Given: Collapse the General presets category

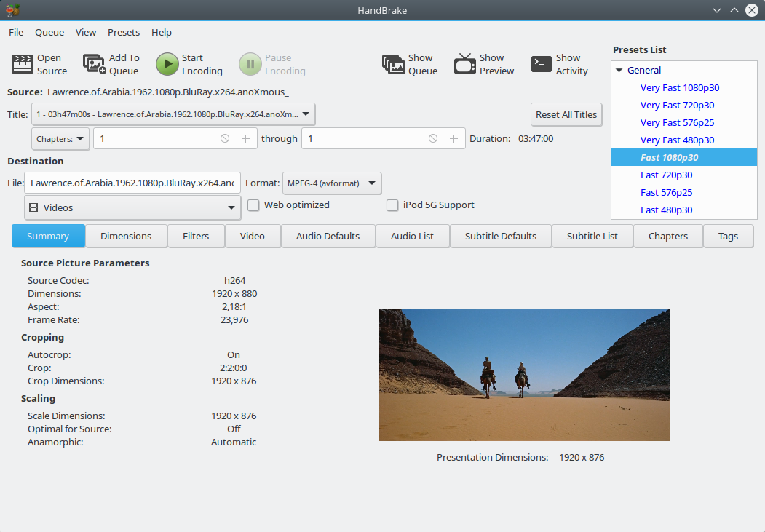Looking at the screenshot, I should click(619, 70).
